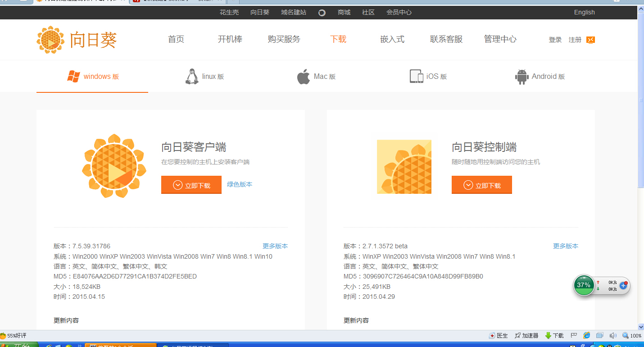Image resolution: width=644 pixels, height=347 pixels.
Task: Switch to the iOS 版 tab
Action: [x=428, y=77]
